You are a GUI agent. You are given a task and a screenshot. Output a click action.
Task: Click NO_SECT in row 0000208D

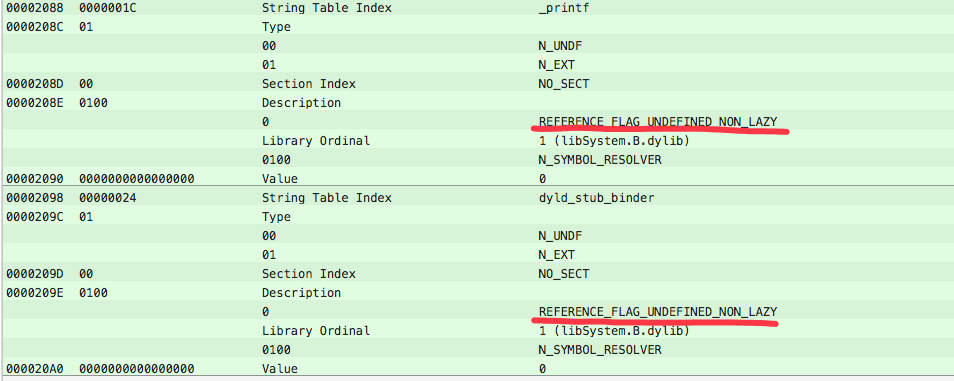click(x=563, y=84)
